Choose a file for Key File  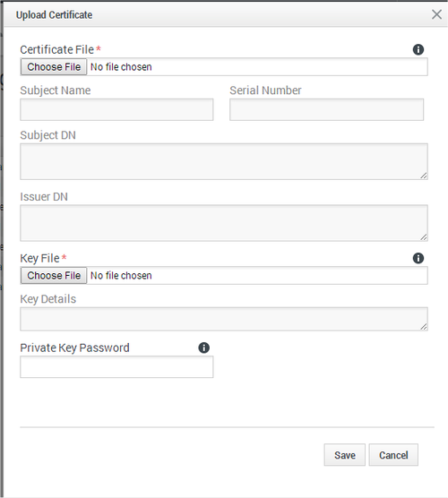click(x=54, y=276)
